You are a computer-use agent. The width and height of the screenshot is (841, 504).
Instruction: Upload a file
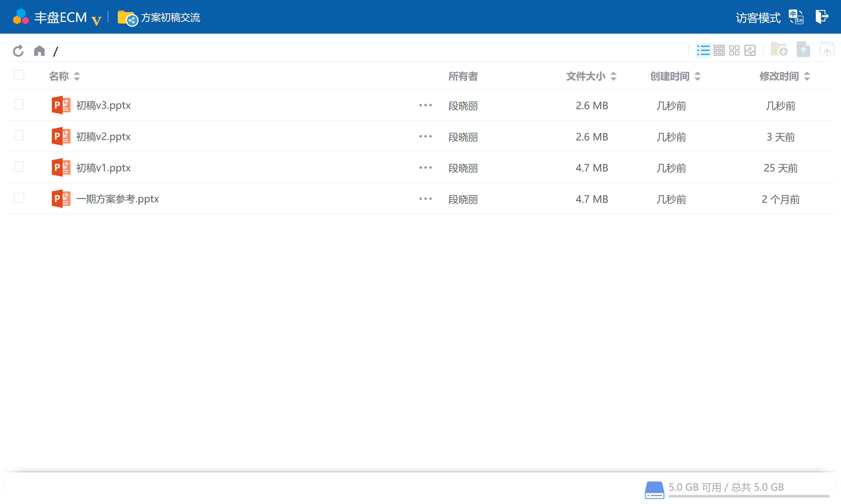803,50
